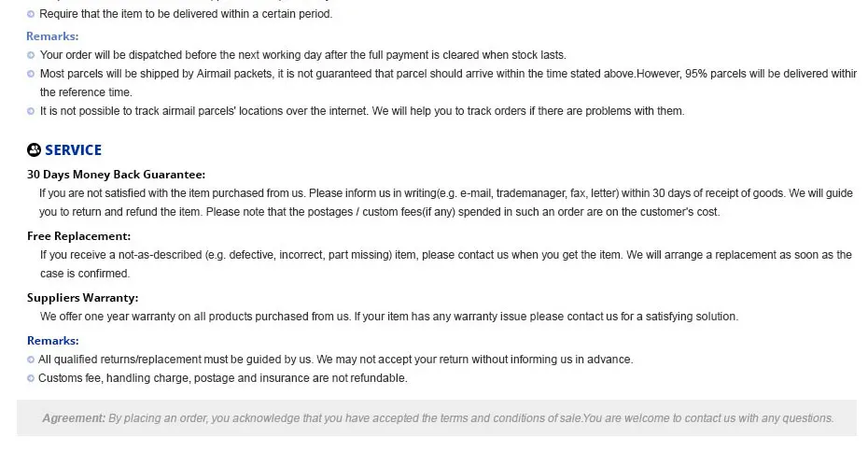This screenshot has width=868, height=466.
Task: Click the "If you receive a not-as-described" paragraph
Action: (445, 255)
